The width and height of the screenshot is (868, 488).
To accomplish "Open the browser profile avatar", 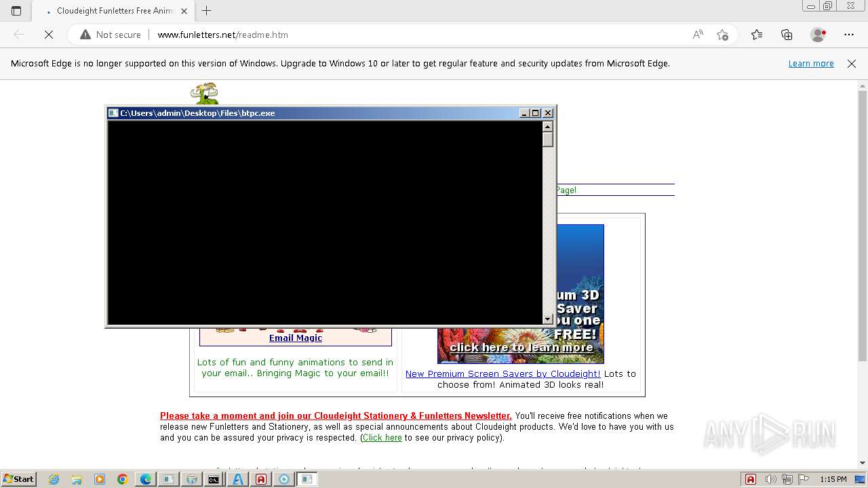I will point(818,35).
